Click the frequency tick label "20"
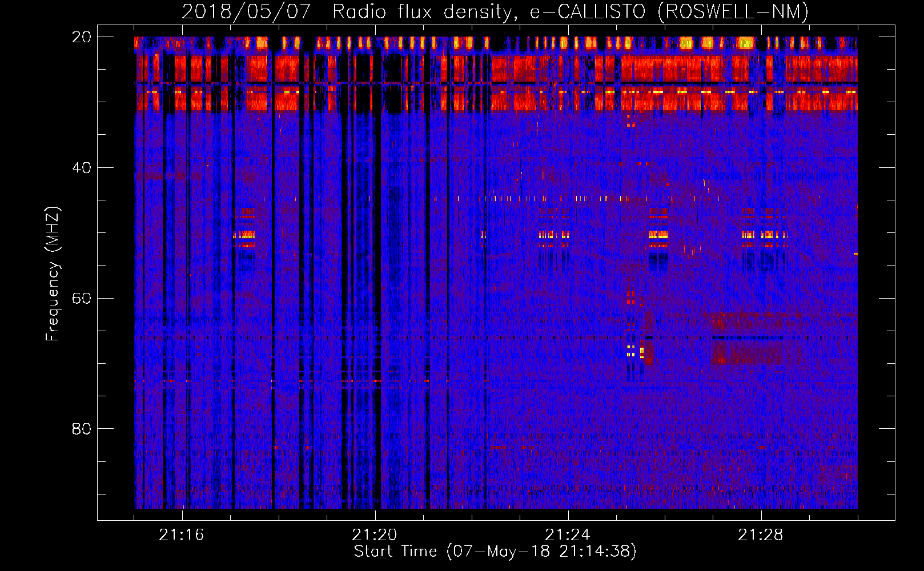The height and width of the screenshot is (571, 924). [x=82, y=37]
